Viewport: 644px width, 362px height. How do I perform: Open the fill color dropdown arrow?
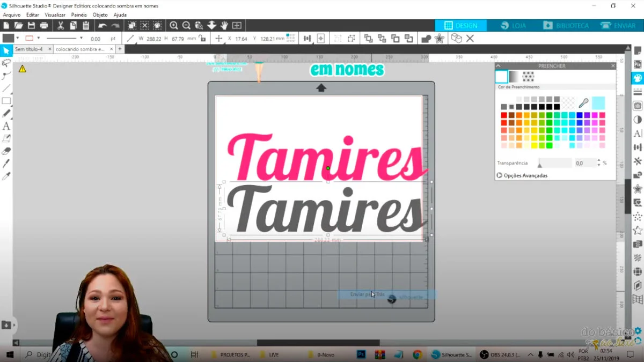coord(18,38)
